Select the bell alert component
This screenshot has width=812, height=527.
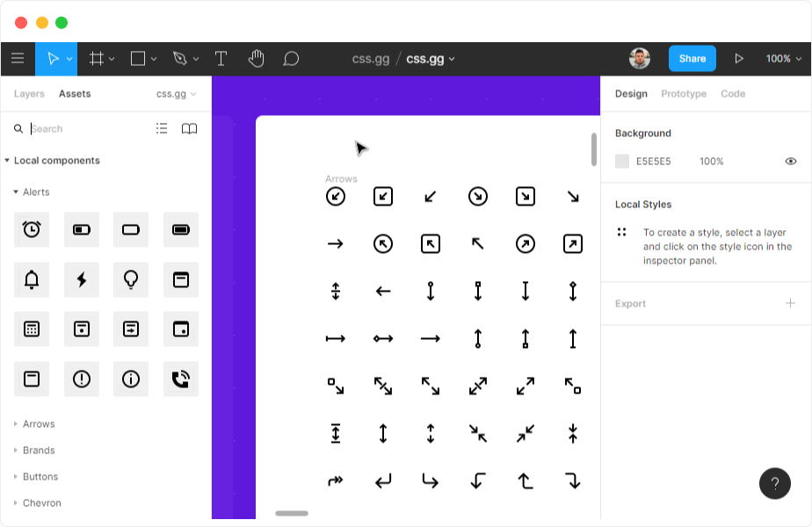click(x=32, y=279)
